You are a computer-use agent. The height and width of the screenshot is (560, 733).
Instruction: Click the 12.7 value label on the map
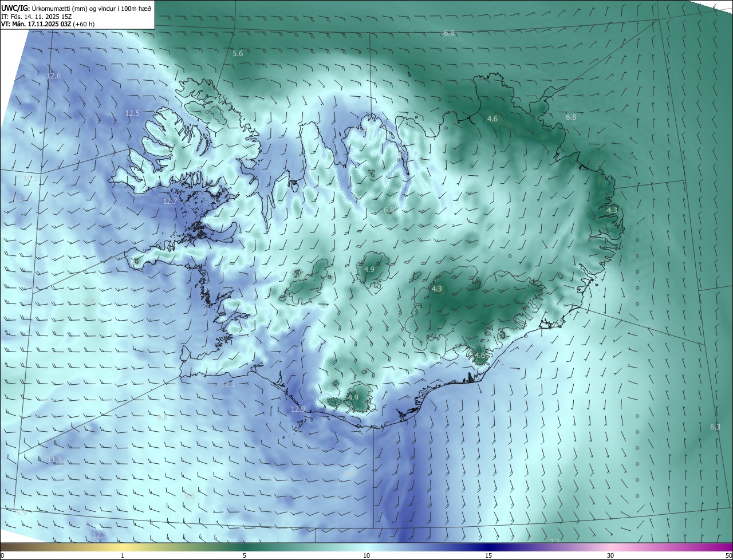(x=170, y=202)
